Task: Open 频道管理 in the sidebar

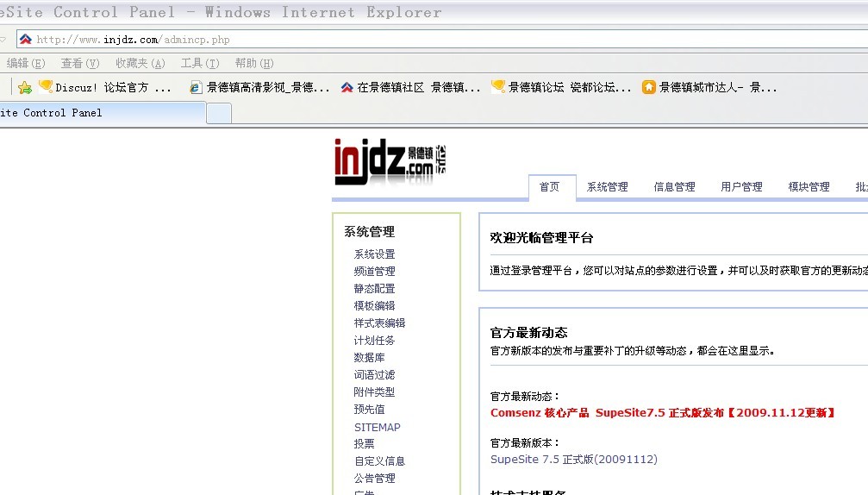Action: click(x=374, y=272)
